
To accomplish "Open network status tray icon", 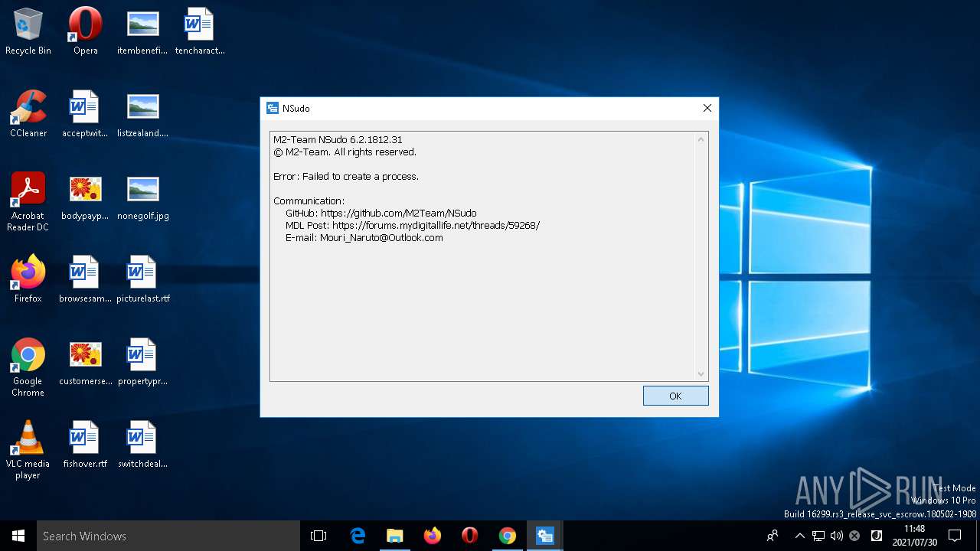I will pos(818,536).
